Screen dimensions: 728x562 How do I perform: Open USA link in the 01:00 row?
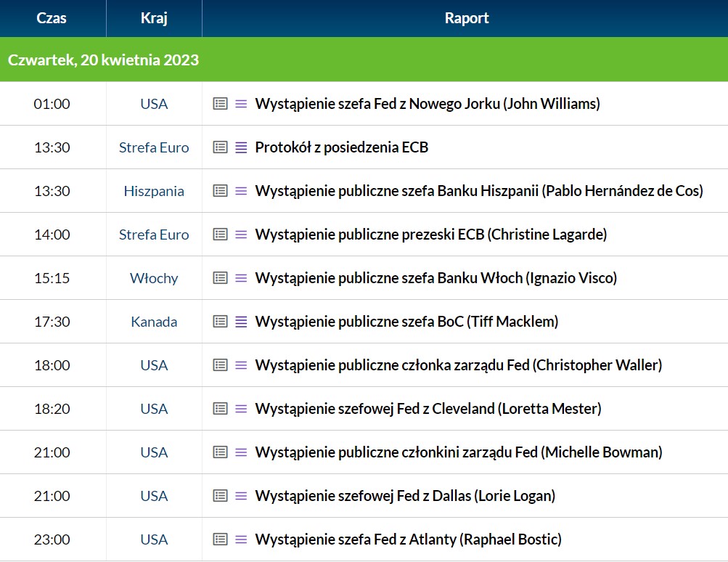154,104
